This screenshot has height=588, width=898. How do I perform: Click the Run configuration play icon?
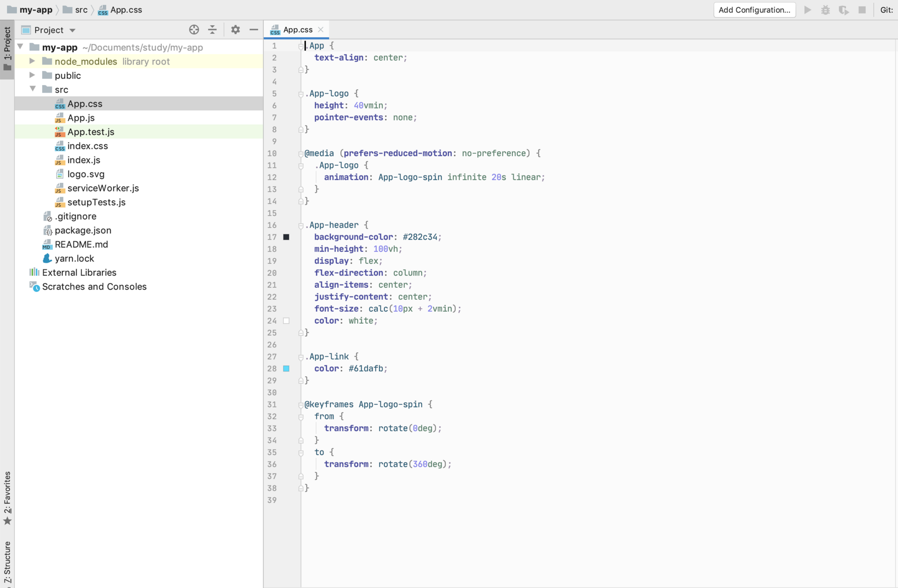(808, 10)
